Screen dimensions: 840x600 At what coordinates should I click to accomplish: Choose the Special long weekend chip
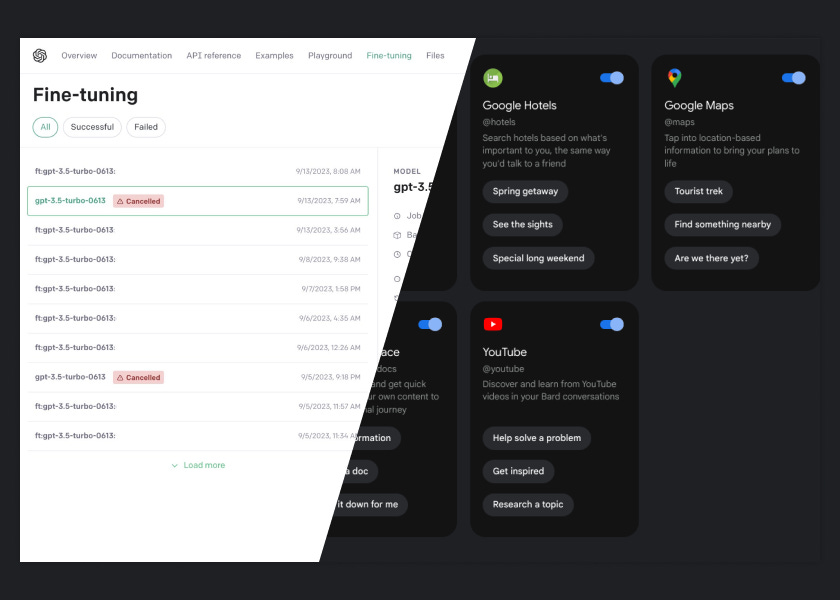point(538,258)
